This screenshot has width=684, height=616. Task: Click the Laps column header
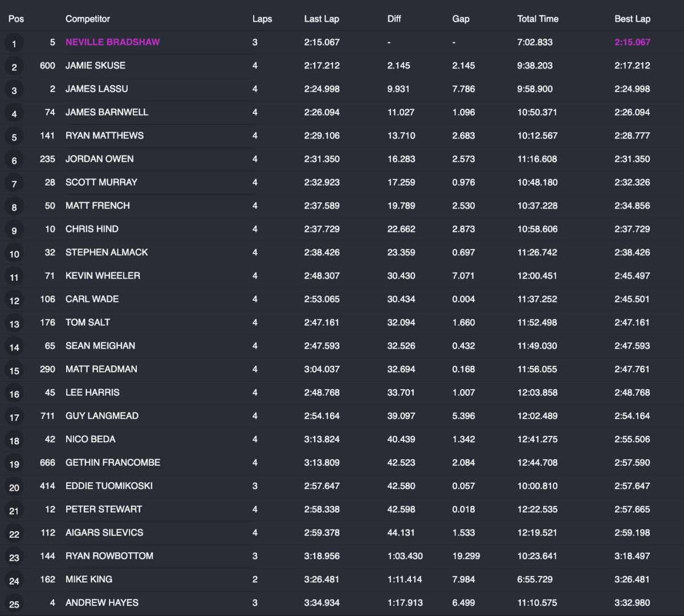coord(262,19)
